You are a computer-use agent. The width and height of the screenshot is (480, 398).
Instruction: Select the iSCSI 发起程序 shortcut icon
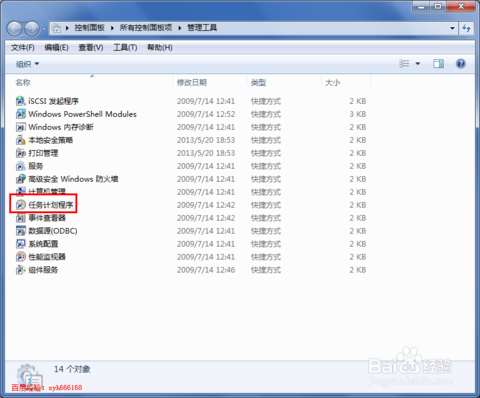pos(20,101)
